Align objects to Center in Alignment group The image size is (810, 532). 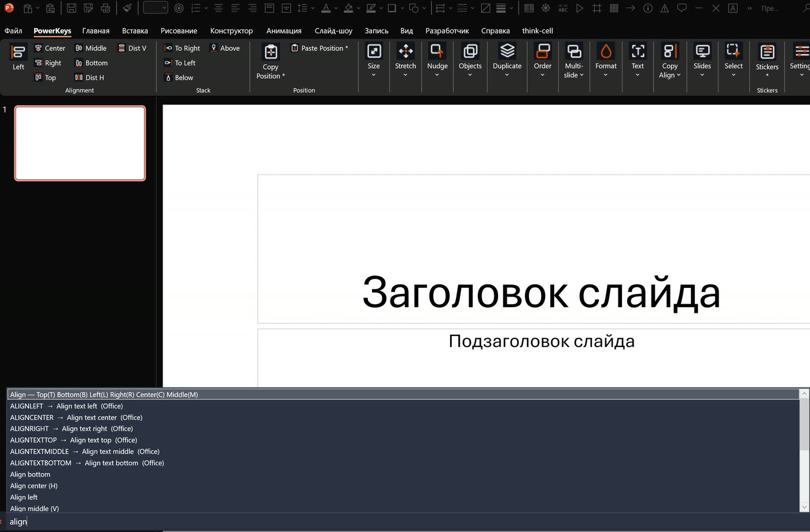point(50,48)
